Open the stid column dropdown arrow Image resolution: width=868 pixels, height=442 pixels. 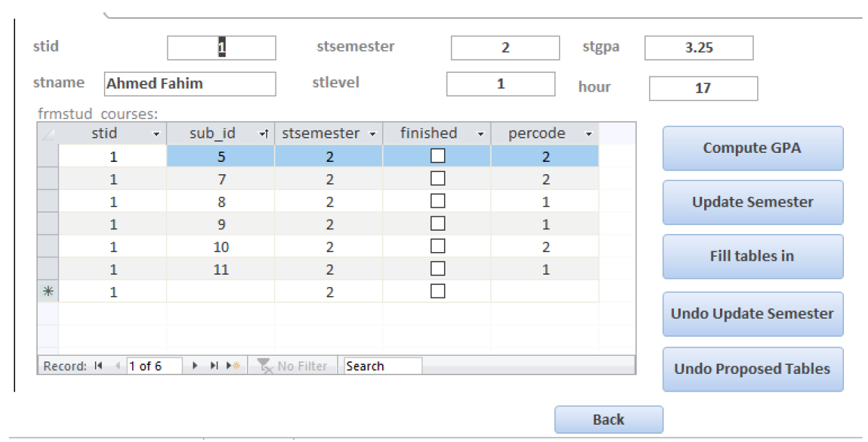point(156,134)
